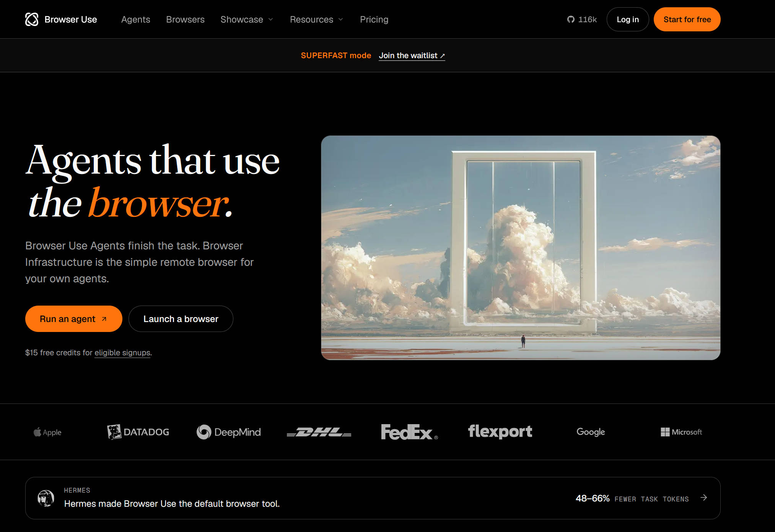Click the hero cloud doorway image

click(521, 247)
